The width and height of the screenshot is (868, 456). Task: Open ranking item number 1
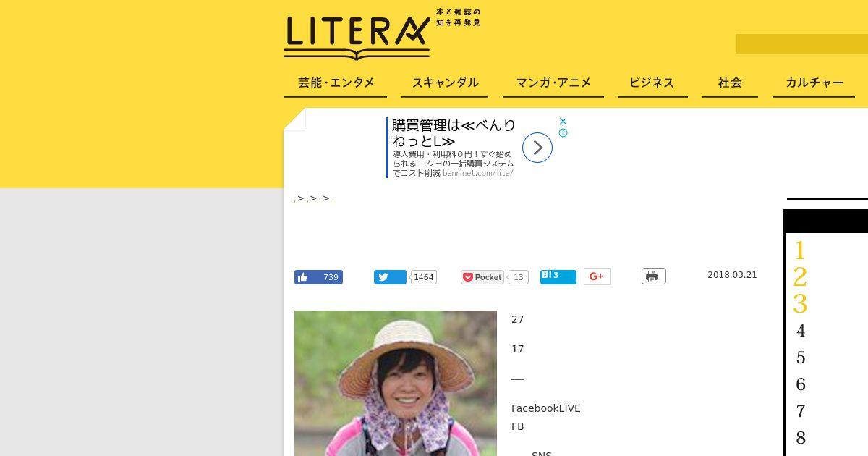[x=800, y=250]
